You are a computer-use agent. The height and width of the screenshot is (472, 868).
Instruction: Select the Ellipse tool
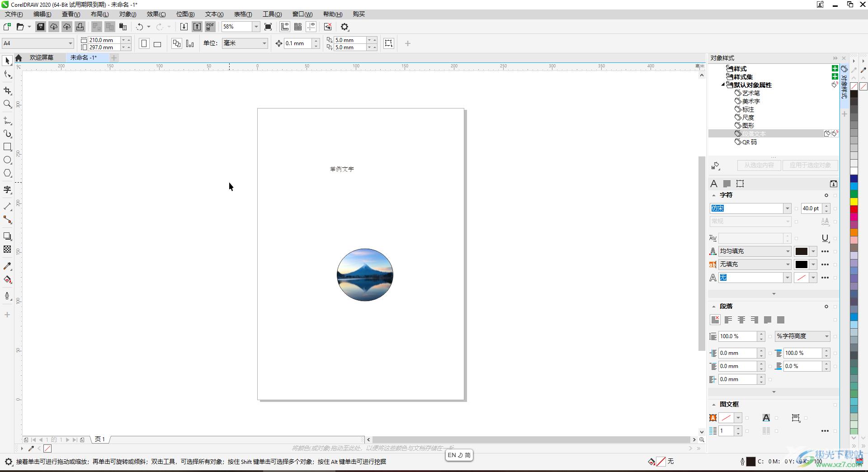tap(7, 160)
